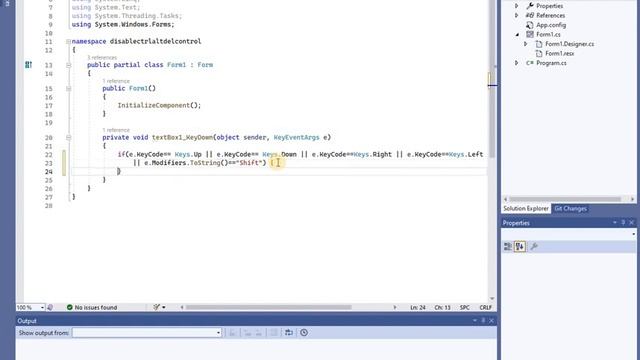Click the health indicator icon beside zoom
The width and height of the screenshot is (640, 360).
pos(50,307)
